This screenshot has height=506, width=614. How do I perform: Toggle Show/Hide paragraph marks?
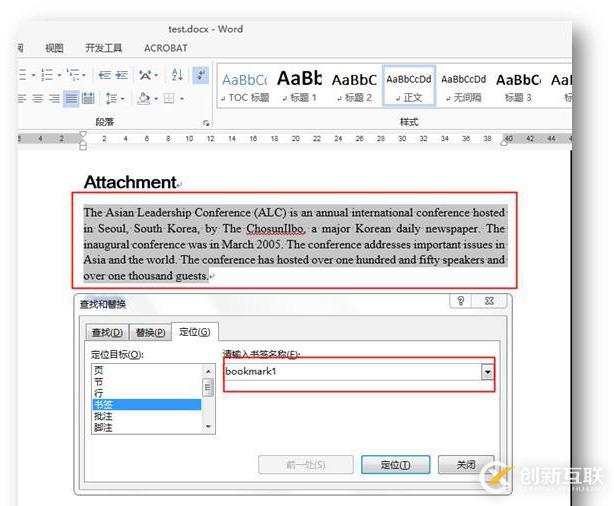201,74
